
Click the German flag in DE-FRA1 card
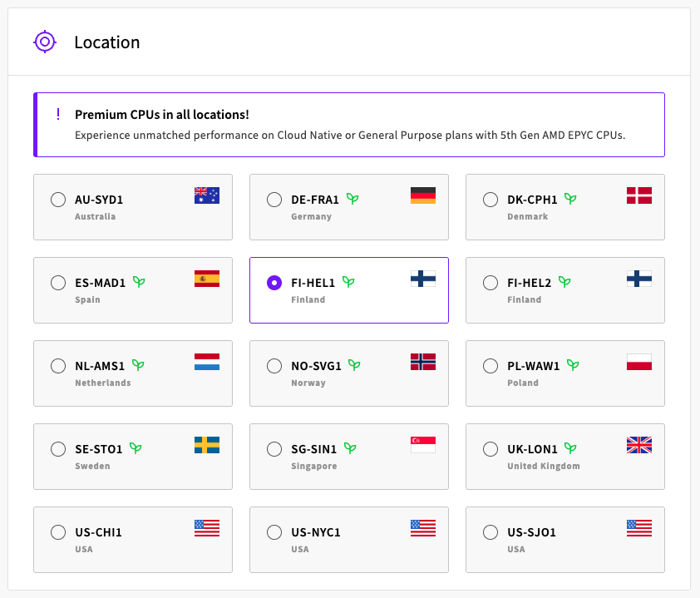pyautogui.click(x=422, y=195)
